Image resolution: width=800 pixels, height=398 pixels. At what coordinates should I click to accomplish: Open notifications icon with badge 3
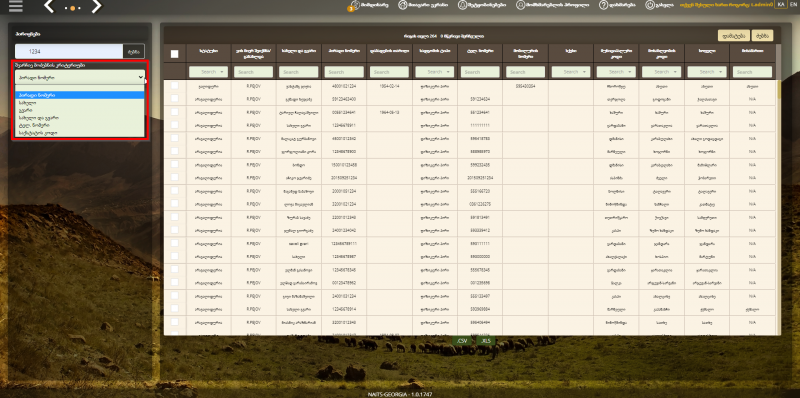point(355,5)
